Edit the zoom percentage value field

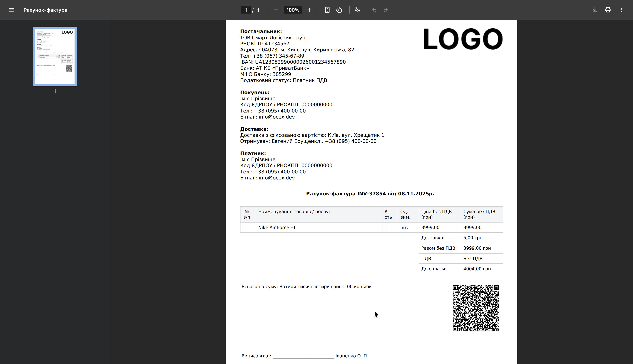(x=292, y=10)
